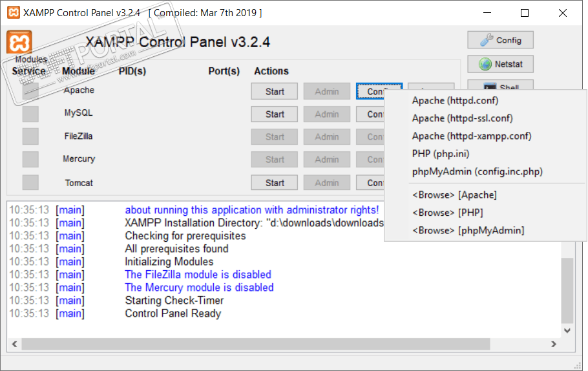Maximize the XAMPP Control Panel window
This screenshot has width=588, height=371.
click(x=525, y=13)
